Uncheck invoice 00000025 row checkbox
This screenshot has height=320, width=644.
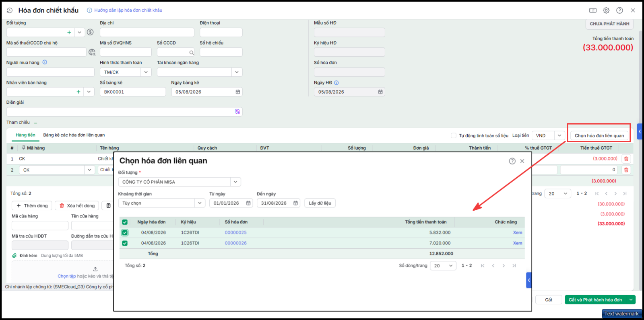point(125,233)
